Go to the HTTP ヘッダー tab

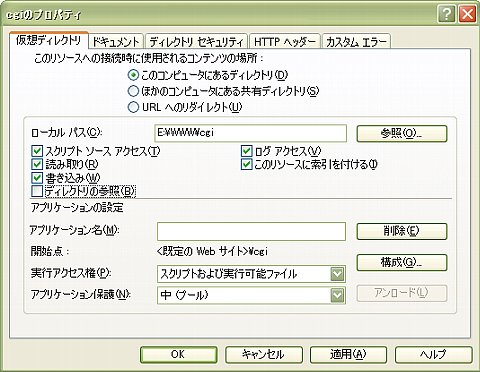pos(285,42)
